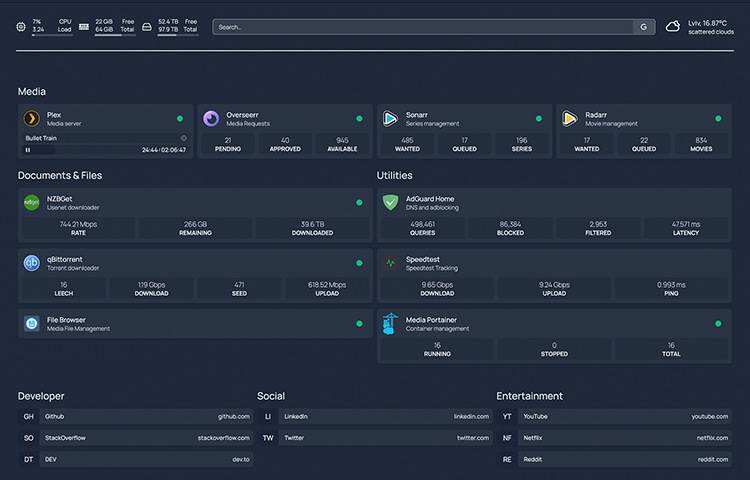Click the Lviv weather cloud icon
Image resolution: width=750 pixels, height=480 pixels.
(673, 27)
